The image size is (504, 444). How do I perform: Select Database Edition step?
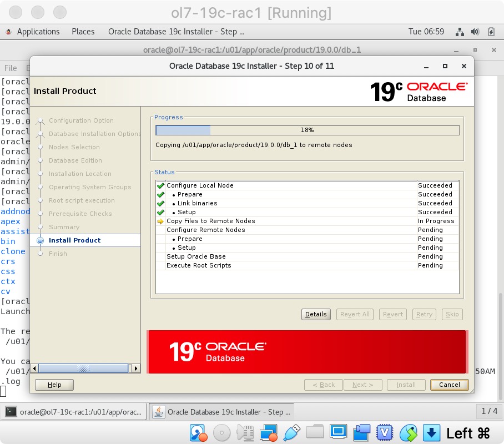(x=75, y=160)
